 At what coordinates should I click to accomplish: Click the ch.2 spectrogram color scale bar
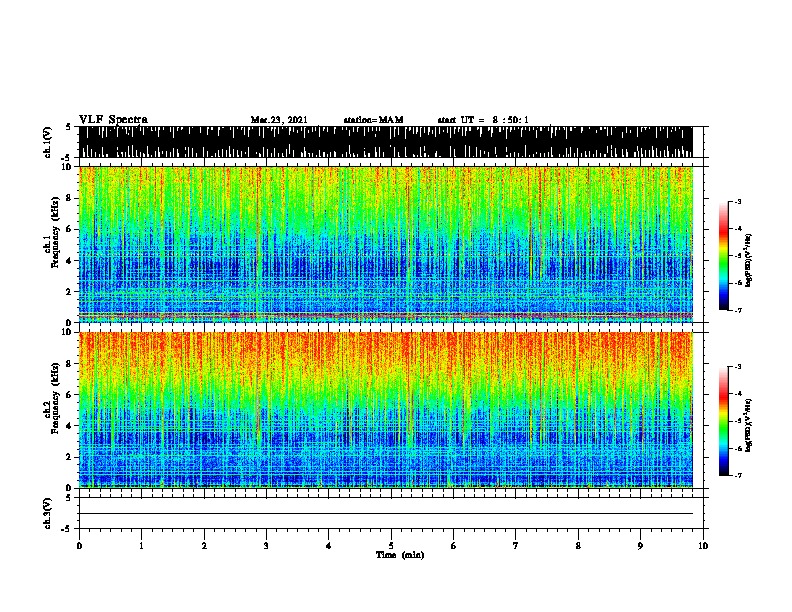click(724, 421)
